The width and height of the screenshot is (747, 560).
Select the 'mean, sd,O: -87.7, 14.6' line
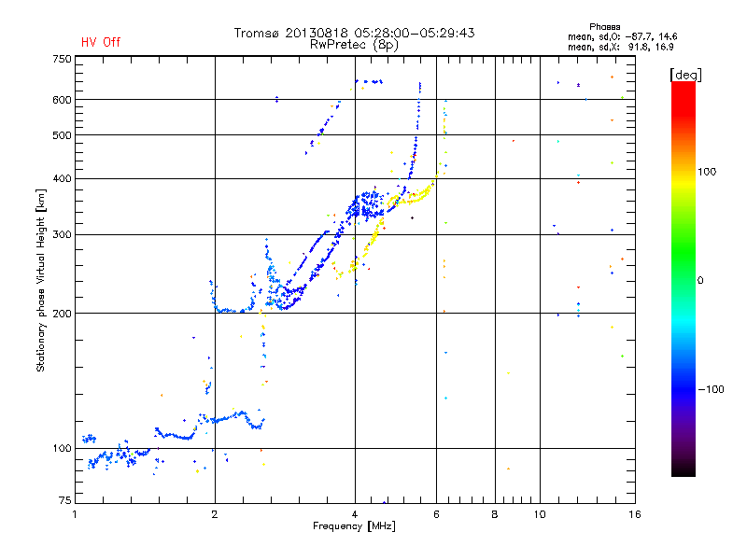622,36
